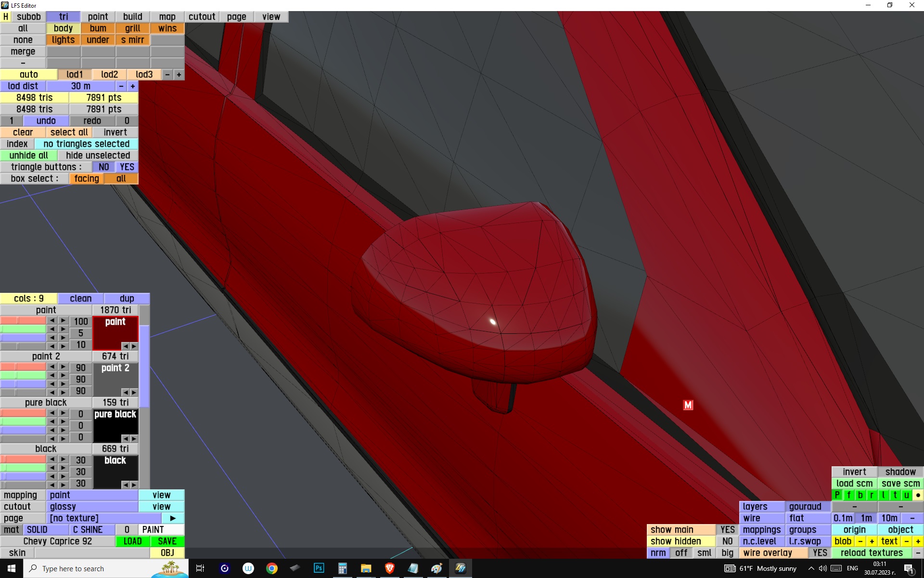
Task: Toggle show main YES button
Action: point(727,530)
